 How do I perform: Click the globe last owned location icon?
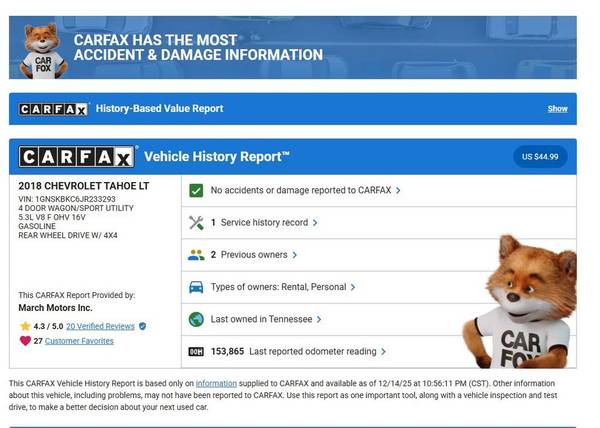coord(196,319)
